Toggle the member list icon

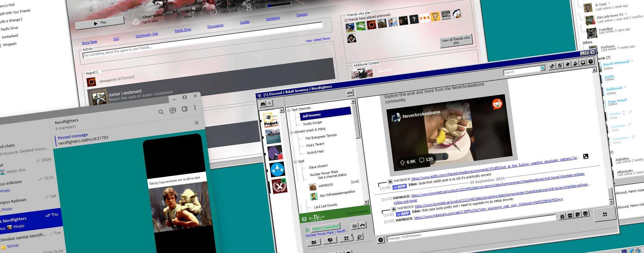pos(575,64)
